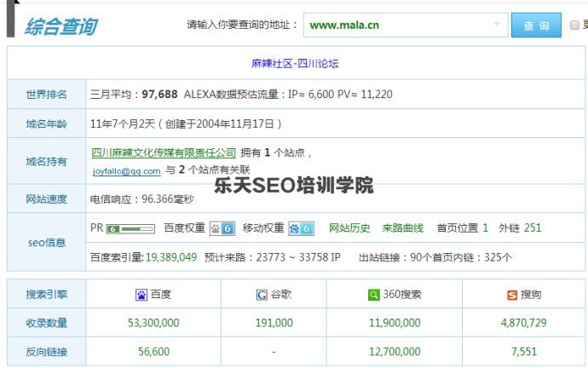The width and height of the screenshot is (588, 368).
Task: Click the Google search engine icon
Action: [x=262, y=295]
